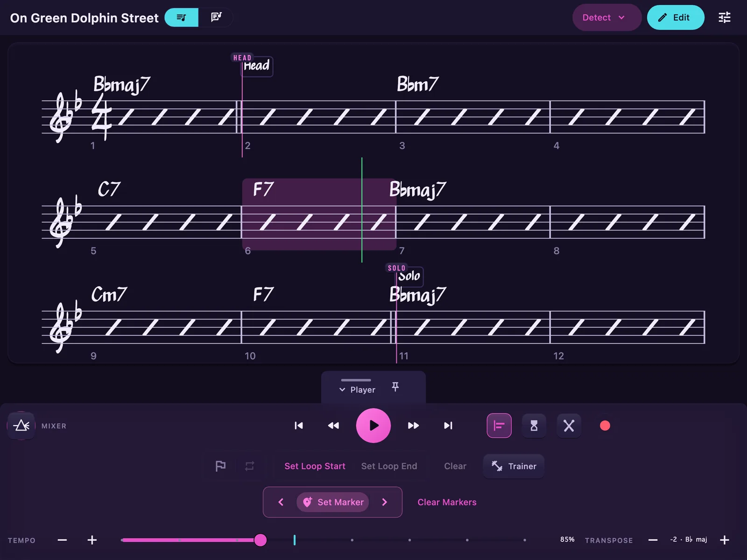Pin the Player panel

(x=395, y=387)
